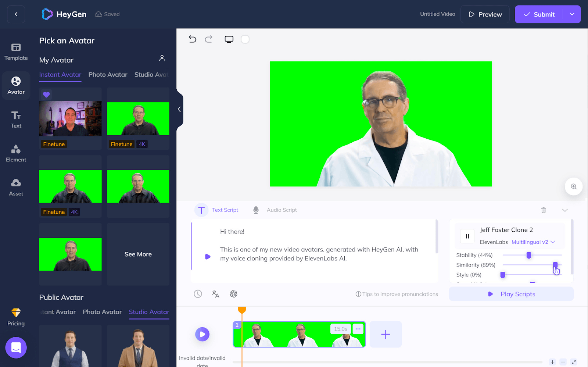
Task: Click the undo arrow icon
Action: (192, 39)
